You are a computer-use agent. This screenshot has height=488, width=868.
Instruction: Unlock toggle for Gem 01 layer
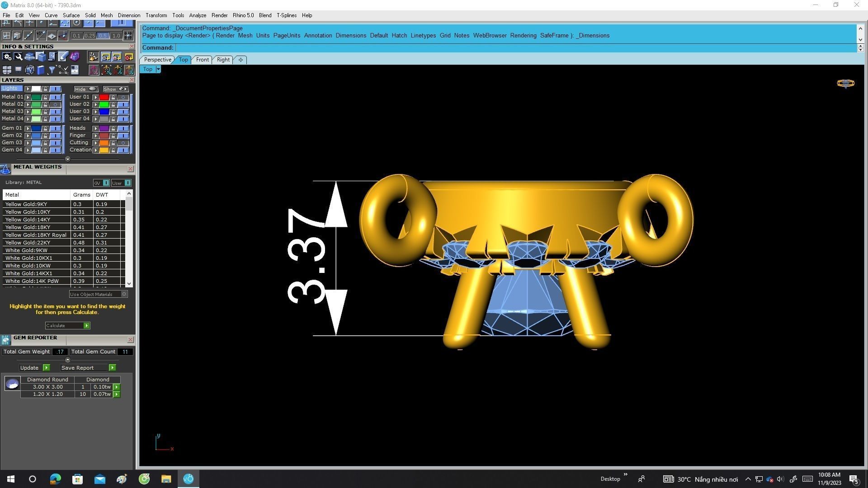pos(45,128)
